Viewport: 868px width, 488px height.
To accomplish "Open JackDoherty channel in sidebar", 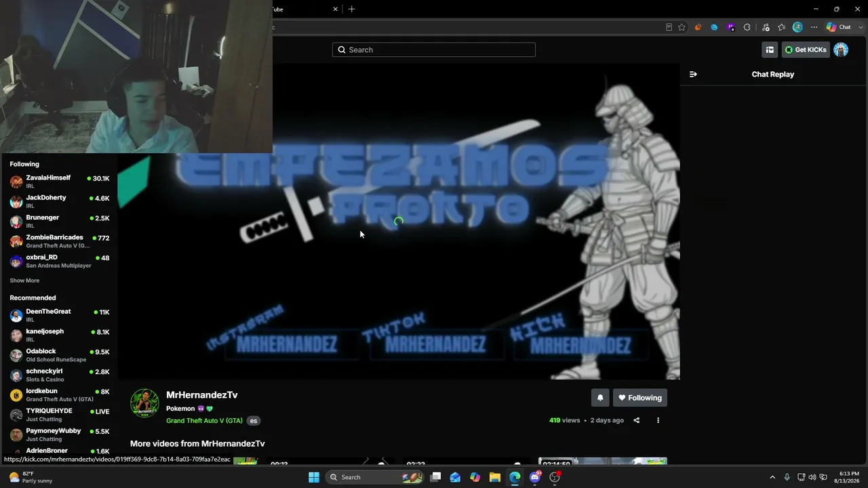I will (x=60, y=201).
